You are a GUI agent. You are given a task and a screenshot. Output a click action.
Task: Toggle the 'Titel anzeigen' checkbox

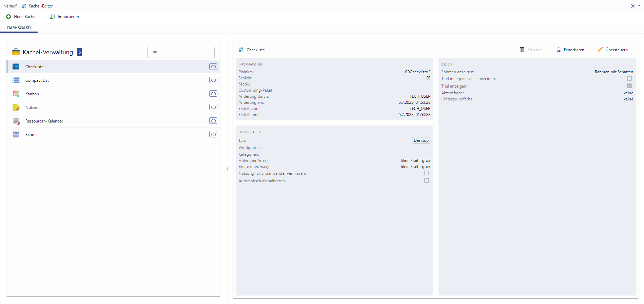(x=629, y=86)
